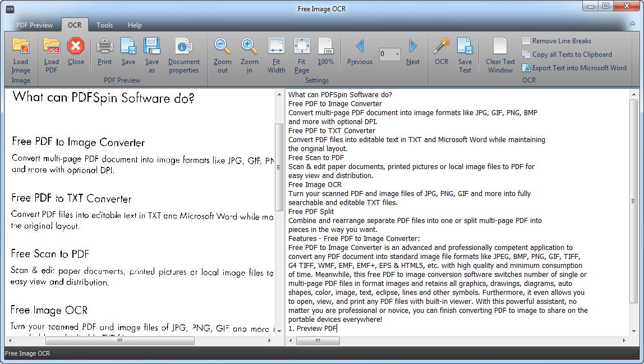This screenshot has width=644, height=364.
Task: Click Export Text into Microsoft Word
Action: [x=574, y=68]
